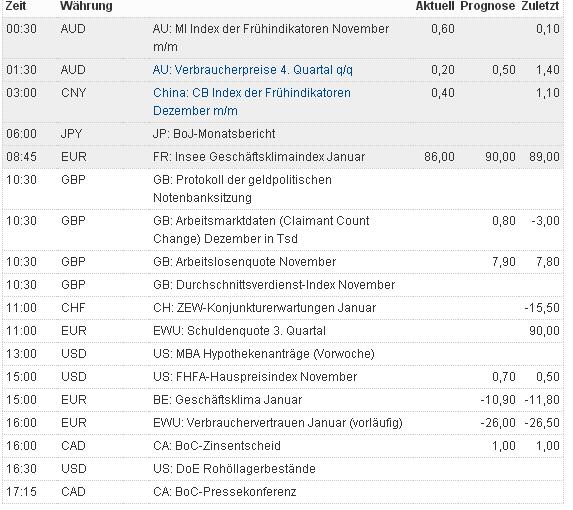Click the Prognose column header
The width and height of the screenshot is (573, 510).
(x=487, y=6)
